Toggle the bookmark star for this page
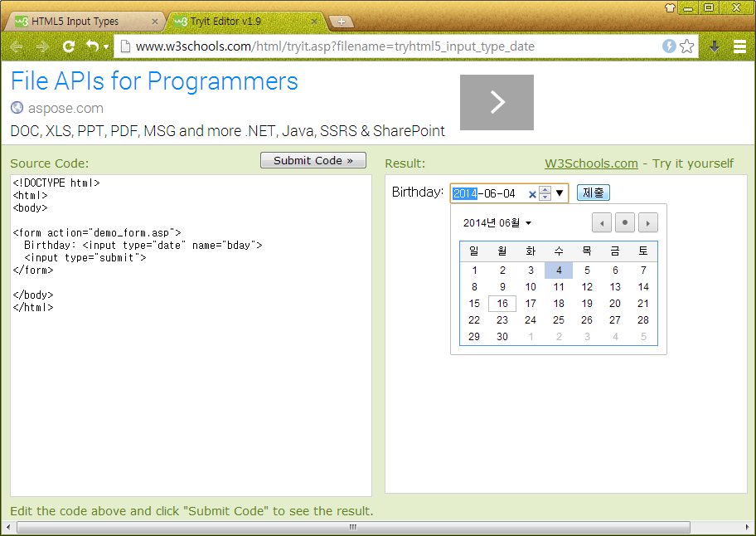 686,46
